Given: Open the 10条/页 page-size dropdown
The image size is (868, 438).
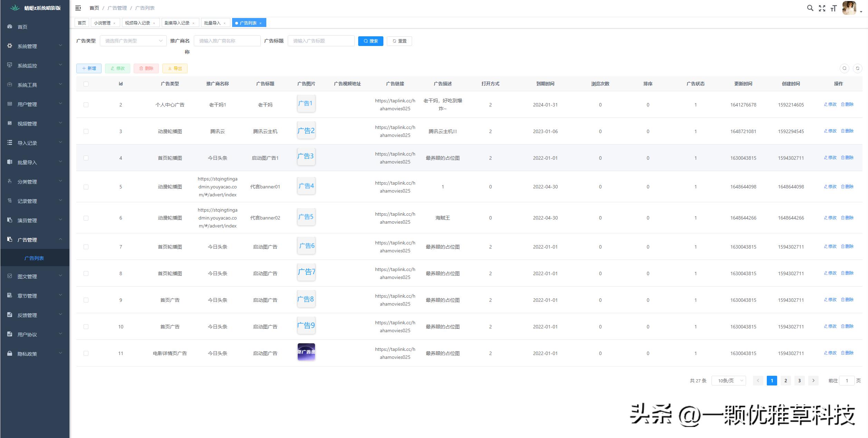Looking at the screenshot, I should (x=728, y=380).
